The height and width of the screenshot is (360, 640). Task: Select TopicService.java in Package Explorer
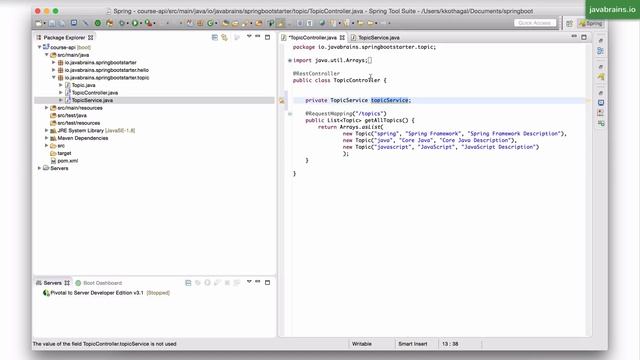[x=92, y=100]
